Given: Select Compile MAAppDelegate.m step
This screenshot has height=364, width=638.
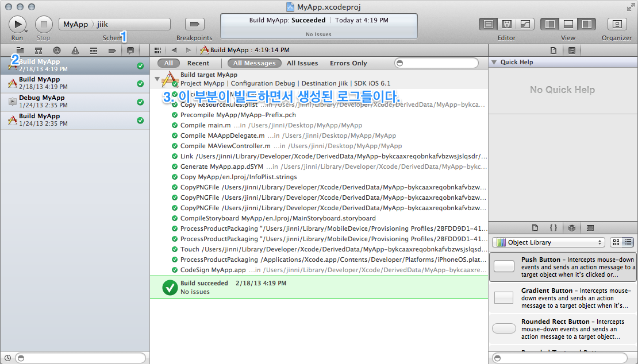Looking at the screenshot, I should click(319, 135).
